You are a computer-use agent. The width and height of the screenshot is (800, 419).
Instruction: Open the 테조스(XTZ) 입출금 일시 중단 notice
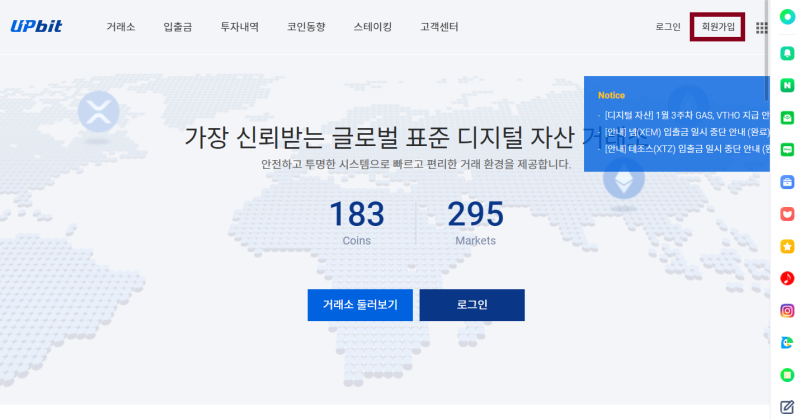(x=687, y=149)
